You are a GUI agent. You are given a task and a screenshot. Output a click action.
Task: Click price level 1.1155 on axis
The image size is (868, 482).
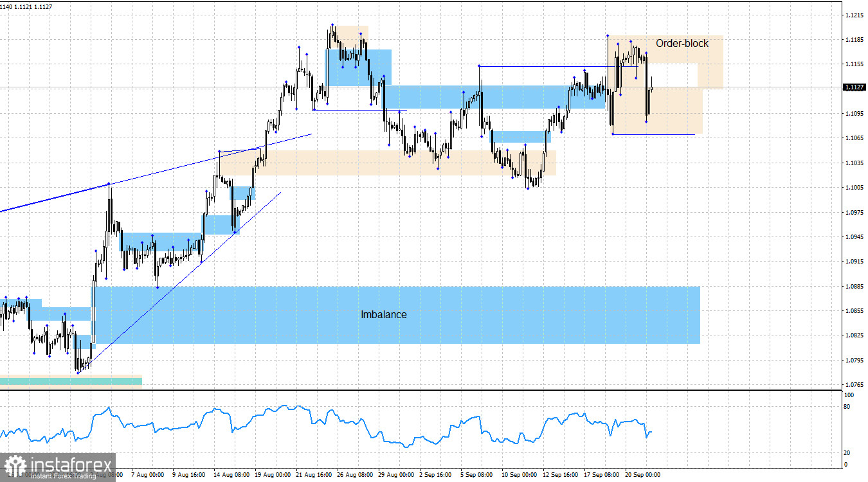click(x=854, y=64)
